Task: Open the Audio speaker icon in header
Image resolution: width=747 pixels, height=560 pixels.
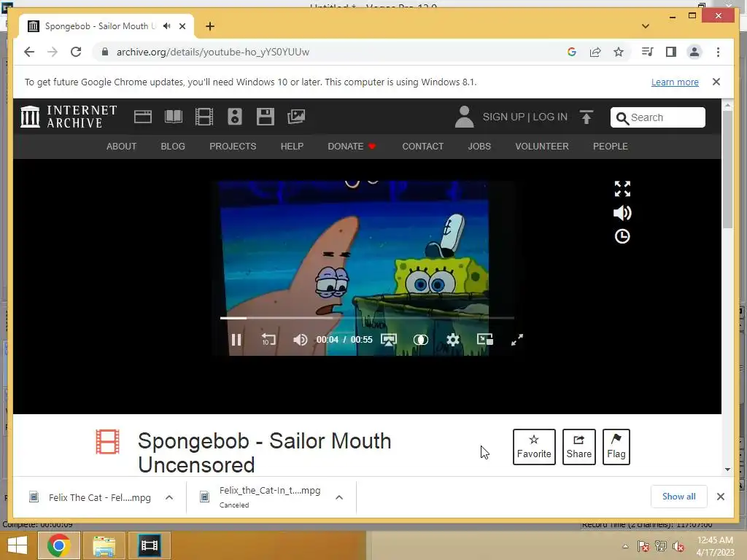Action: 234,117
